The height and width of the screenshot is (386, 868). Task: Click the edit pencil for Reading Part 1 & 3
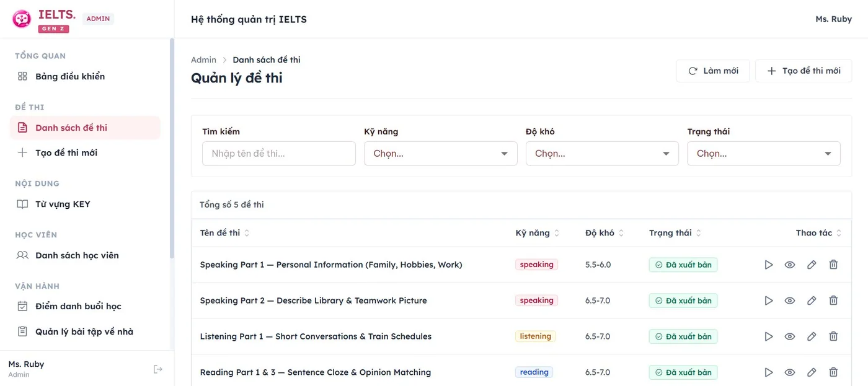click(812, 372)
